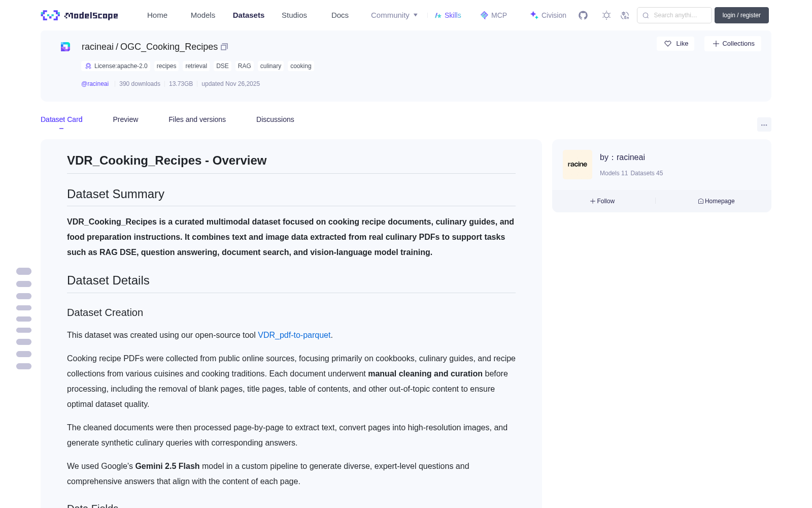Open the MCP nav item
This screenshot has width=812, height=508.
(x=494, y=15)
